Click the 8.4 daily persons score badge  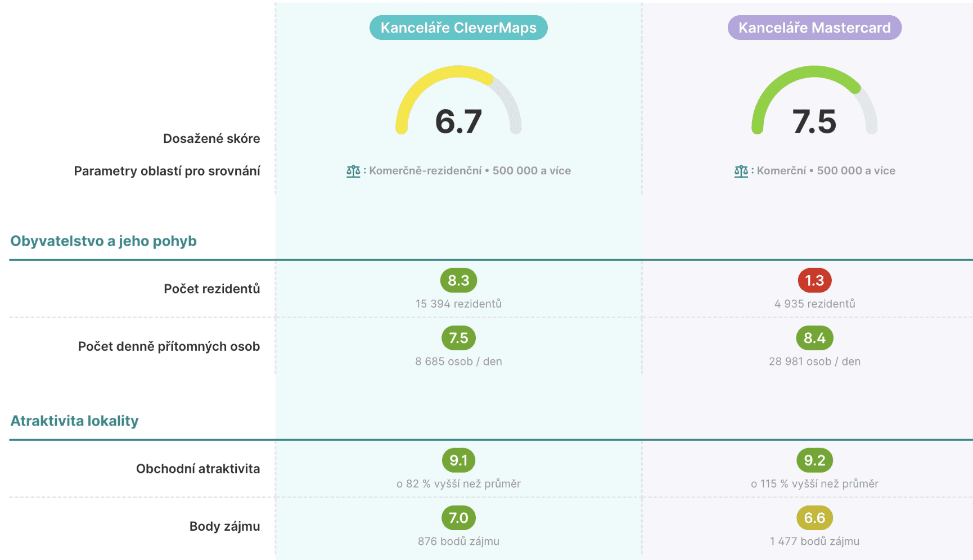[x=814, y=338]
